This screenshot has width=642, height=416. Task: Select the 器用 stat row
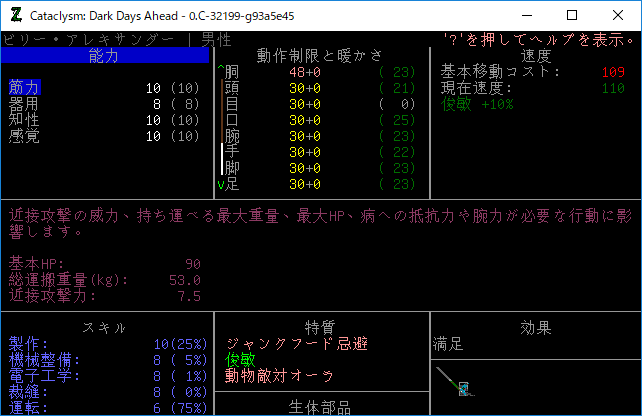[24, 104]
